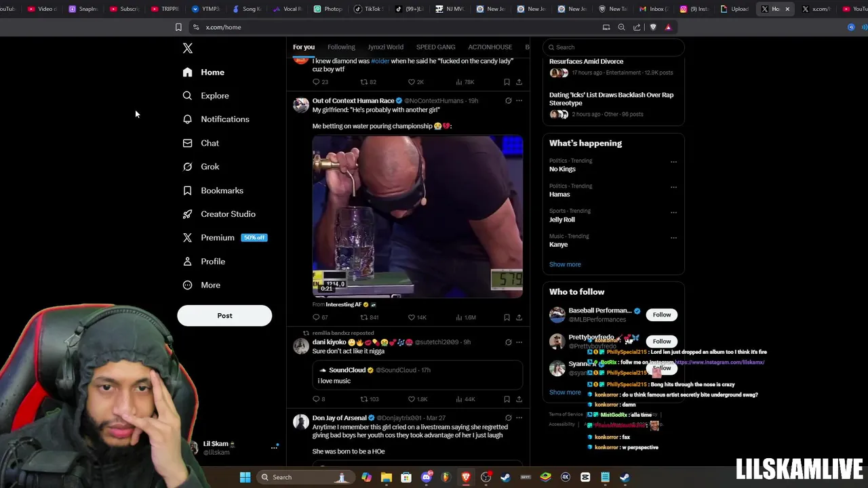Open Notifications in sidebar

pos(216,119)
